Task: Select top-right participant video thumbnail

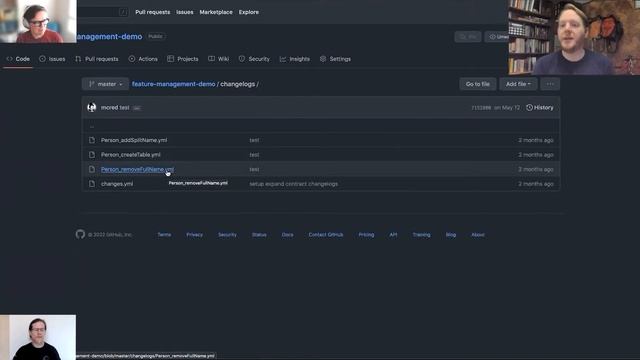Action: click(x=574, y=37)
